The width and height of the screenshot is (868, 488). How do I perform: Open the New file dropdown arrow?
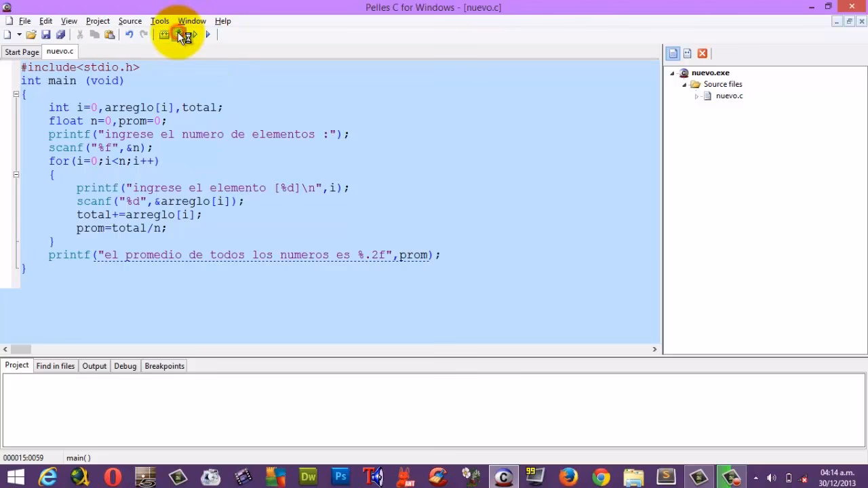19,35
